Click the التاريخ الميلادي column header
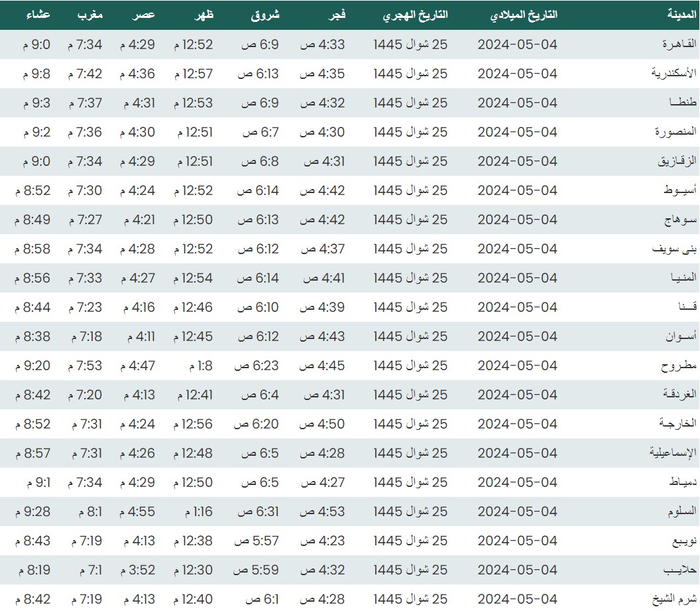The height and width of the screenshot is (611, 700). [x=524, y=15]
